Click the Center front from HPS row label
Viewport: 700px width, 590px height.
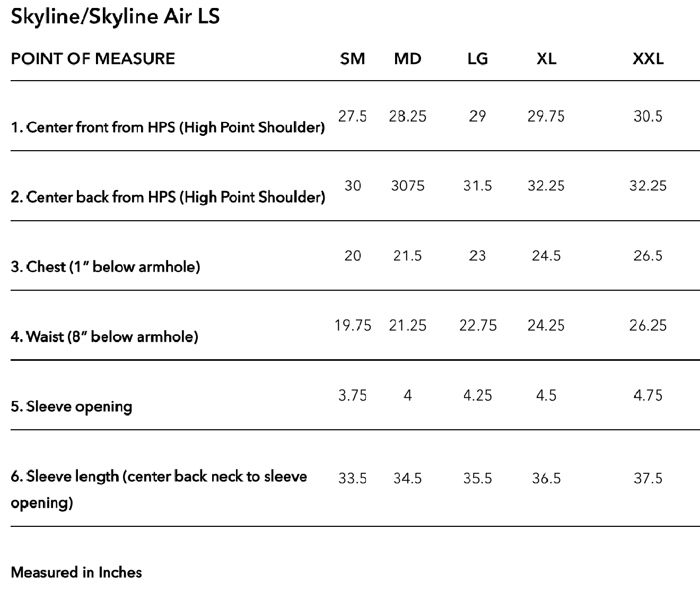pos(168,128)
